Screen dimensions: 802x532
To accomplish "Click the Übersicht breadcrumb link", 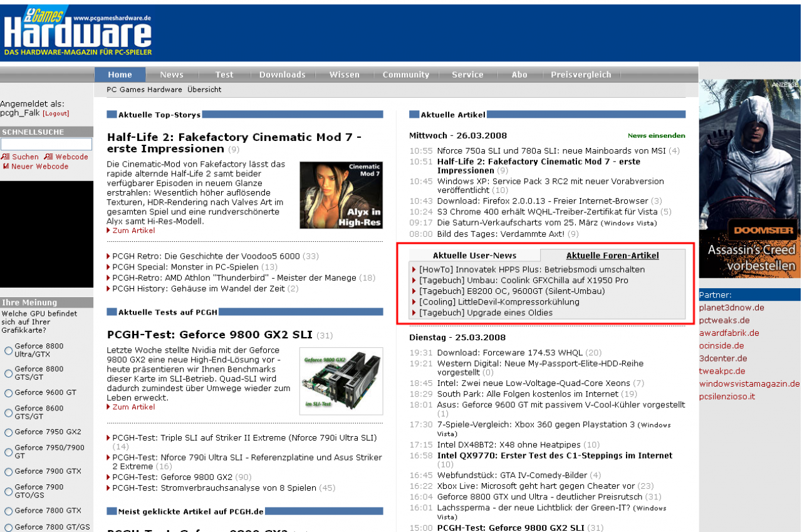I will point(204,90).
